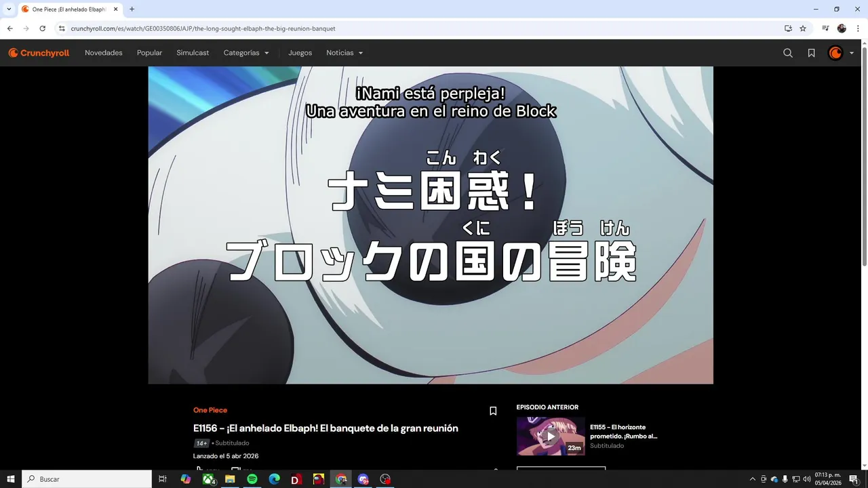Screen dimensions: 868x488
Task: Open Windows notification center
Action: [854, 479]
